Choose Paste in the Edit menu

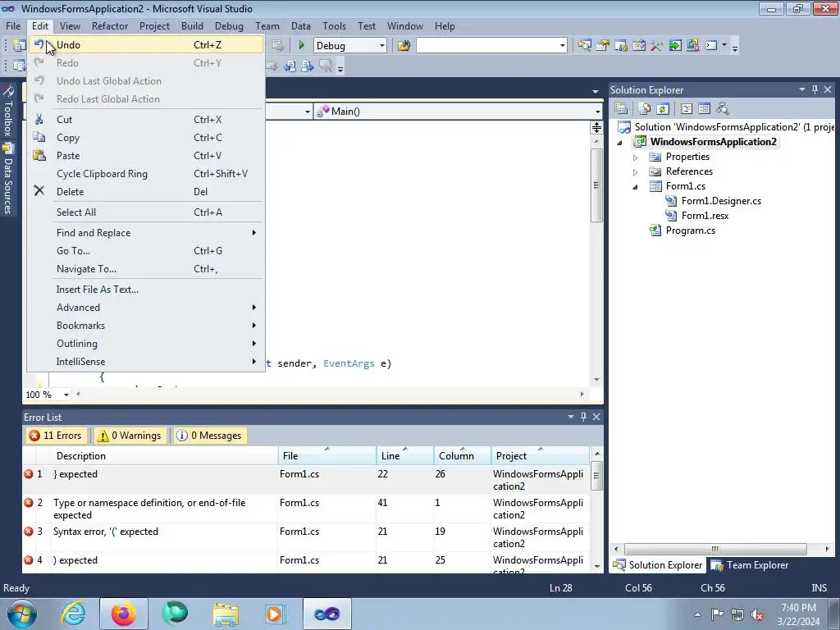click(x=146, y=156)
